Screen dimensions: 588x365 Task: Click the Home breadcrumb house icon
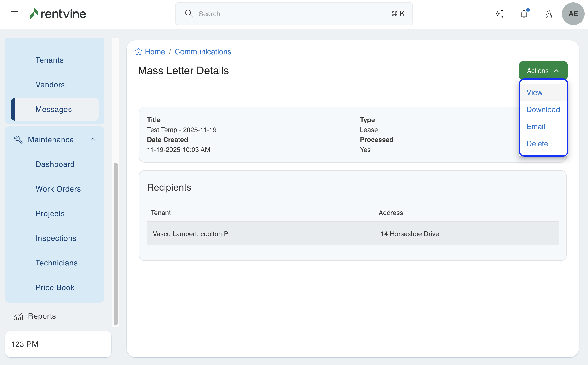click(x=138, y=52)
